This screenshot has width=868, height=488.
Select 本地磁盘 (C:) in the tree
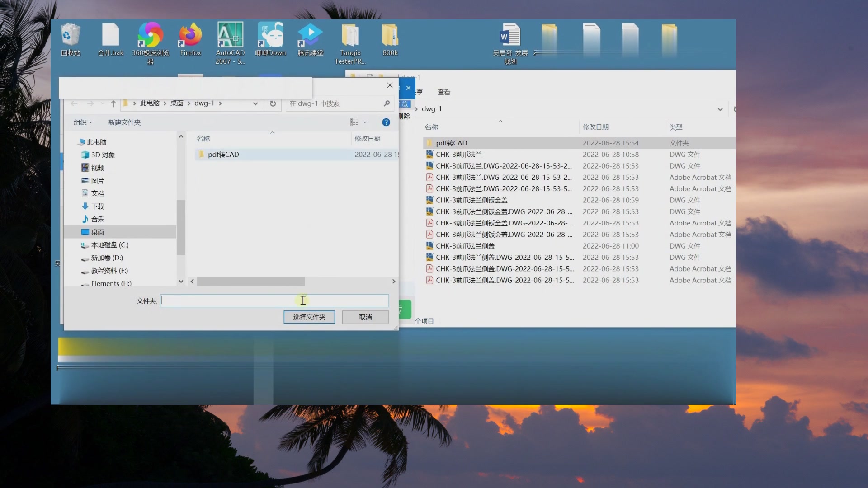105,245
